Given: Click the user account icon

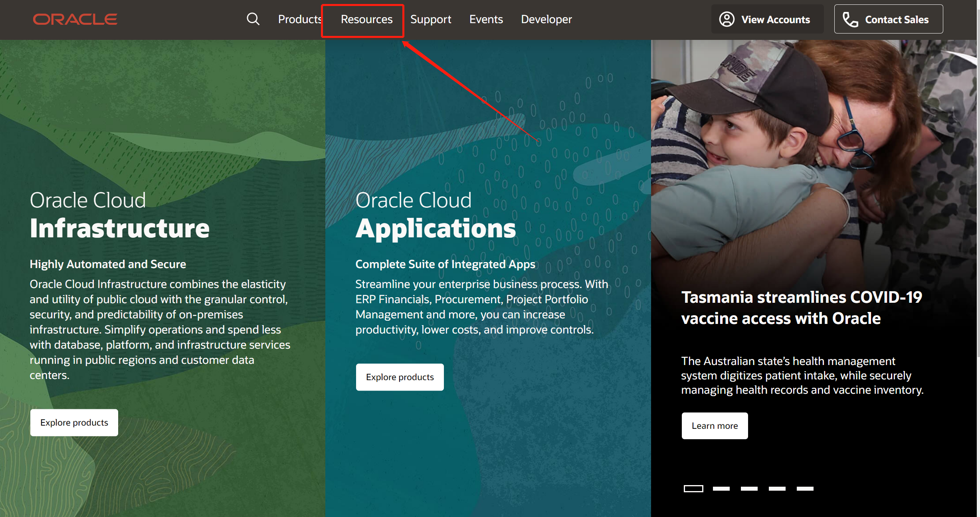Looking at the screenshot, I should (x=727, y=19).
